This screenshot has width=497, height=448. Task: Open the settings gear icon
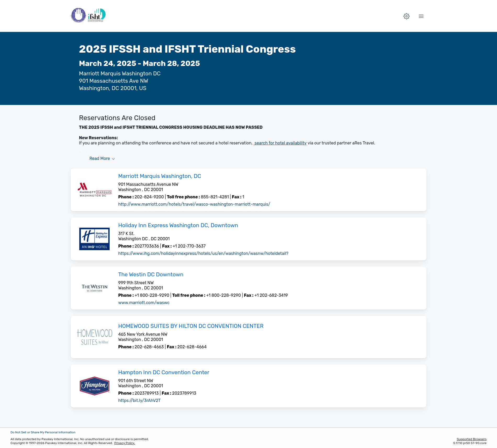click(x=406, y=16)
